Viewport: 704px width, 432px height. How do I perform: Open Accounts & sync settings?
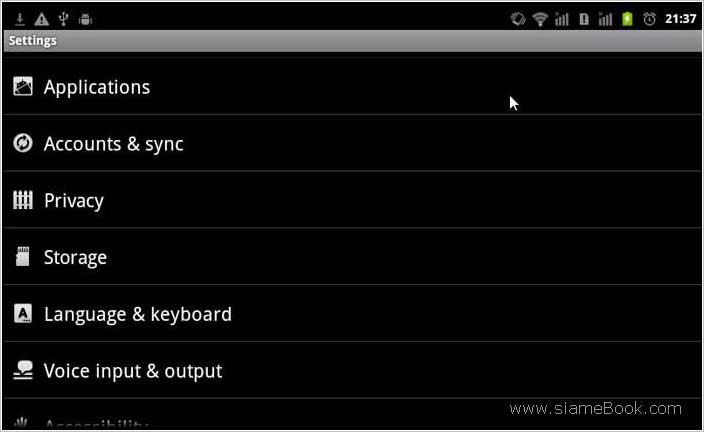click(352, 143)
